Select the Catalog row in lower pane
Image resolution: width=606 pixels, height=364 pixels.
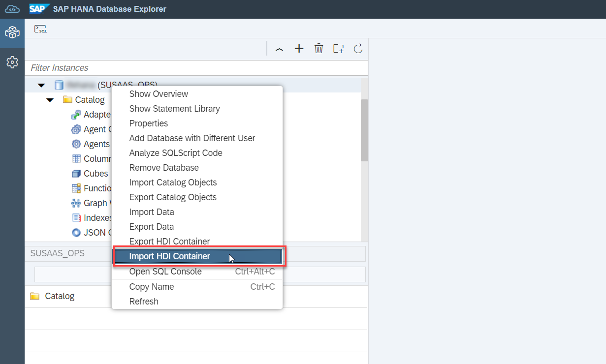click(196, 297)
